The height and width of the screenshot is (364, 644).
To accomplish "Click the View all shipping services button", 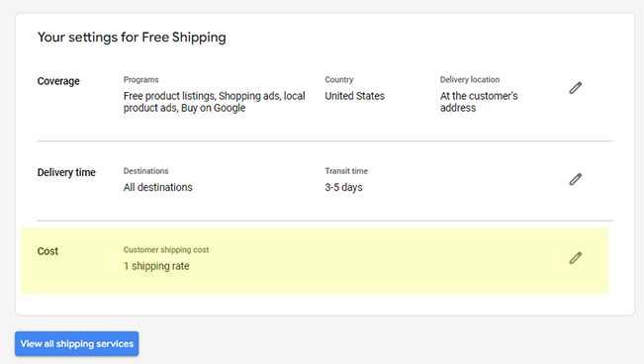I will 77,343.
